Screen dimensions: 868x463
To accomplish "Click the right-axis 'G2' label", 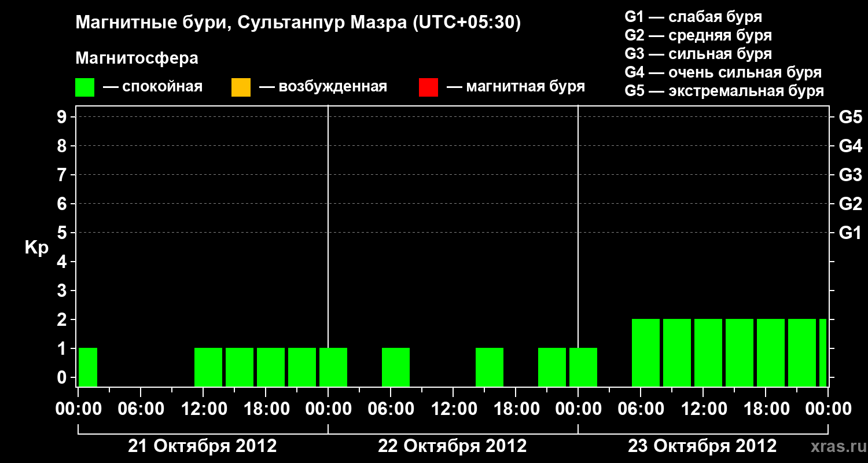I will tap(850, 204).
